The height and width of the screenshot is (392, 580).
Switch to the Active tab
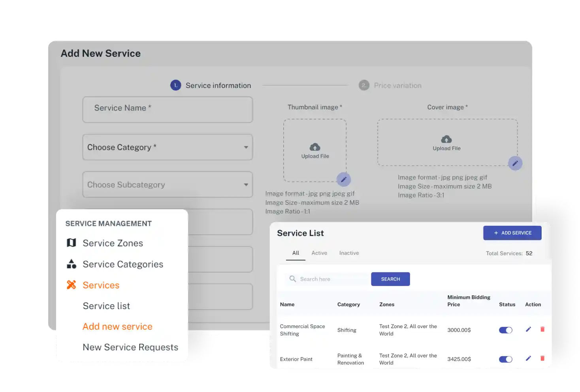coord(319,253)
